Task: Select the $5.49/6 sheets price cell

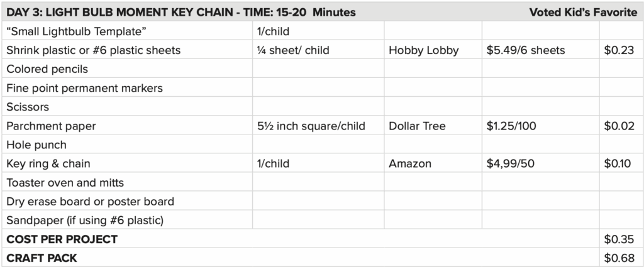Action: pos(526,50)
